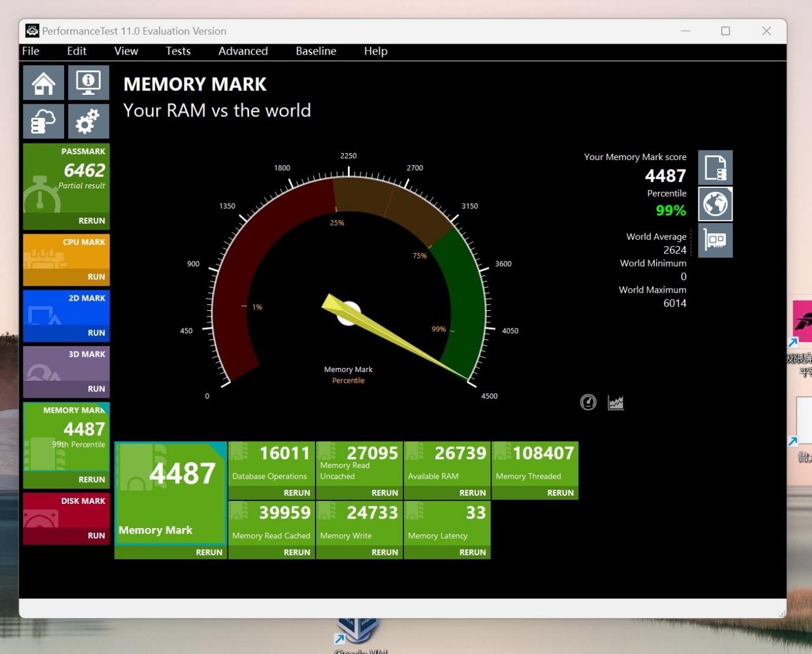
Task: Select the world comparison globe icon
Action: [x=715, y=204]
